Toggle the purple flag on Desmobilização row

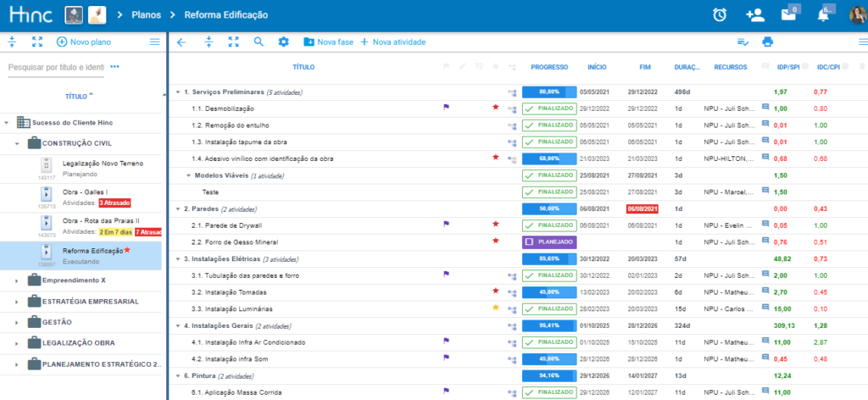(446, 108)
